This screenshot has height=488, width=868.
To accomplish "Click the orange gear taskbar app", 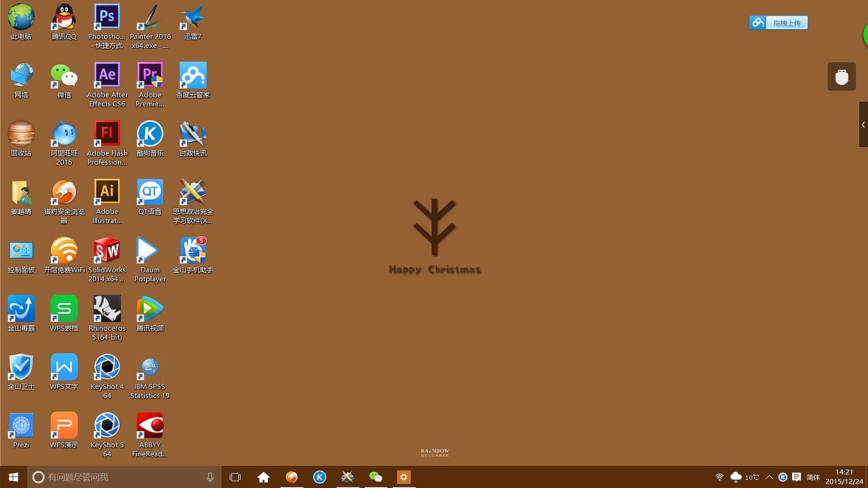I will (403, 477).
